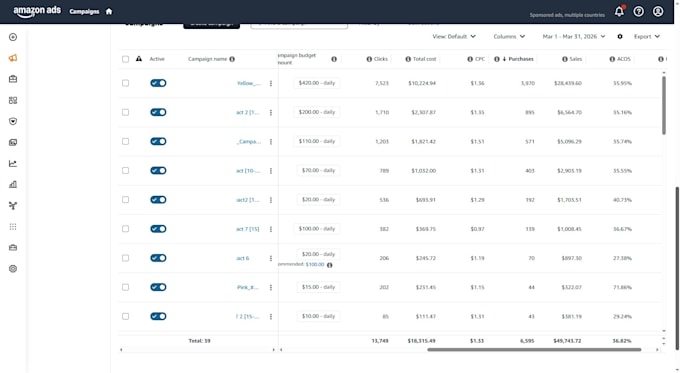Sort by ACOS column header
Image resolution: width=680 pixels, height=373 pixels.
[x=624, y=59]
